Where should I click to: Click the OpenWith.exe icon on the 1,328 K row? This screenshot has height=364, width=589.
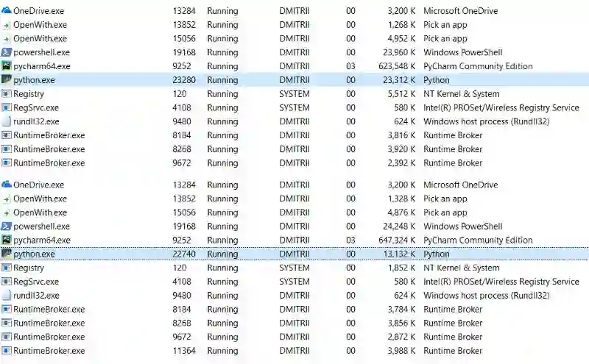click(7, 199)
